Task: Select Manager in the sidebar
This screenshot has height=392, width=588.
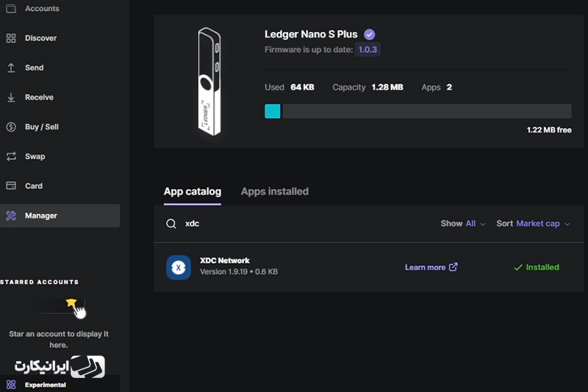Action: [60, 215]
